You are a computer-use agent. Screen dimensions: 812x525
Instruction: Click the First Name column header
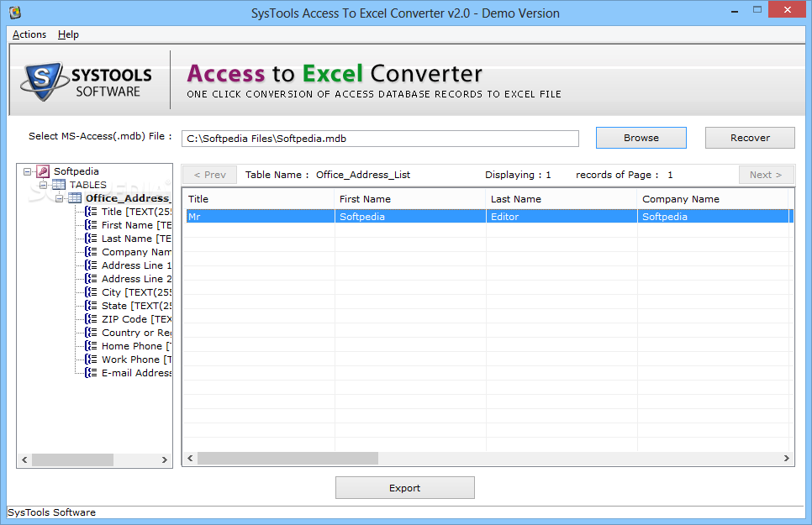pos(410,199)
